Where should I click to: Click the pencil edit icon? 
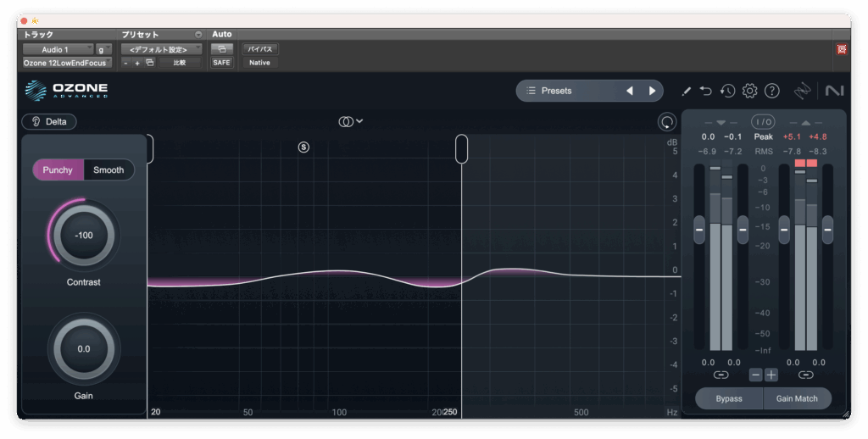[x=686, y=91]
